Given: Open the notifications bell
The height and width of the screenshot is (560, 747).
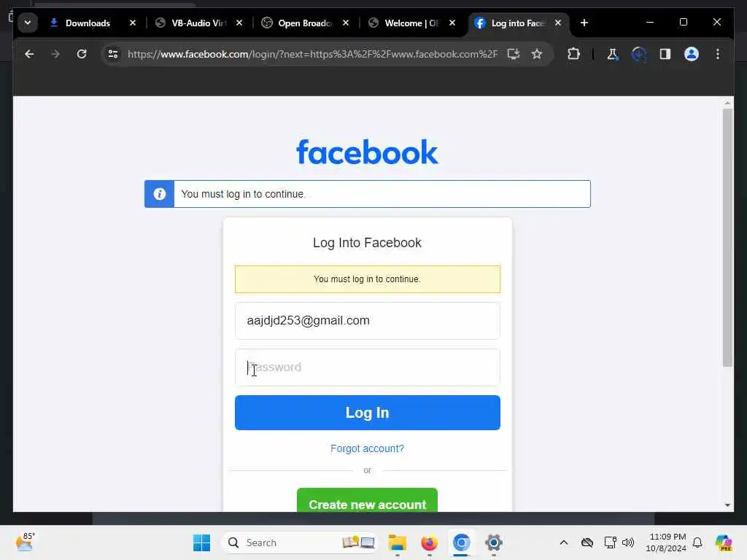Looking at the screenshot, I should click(697, 542).
